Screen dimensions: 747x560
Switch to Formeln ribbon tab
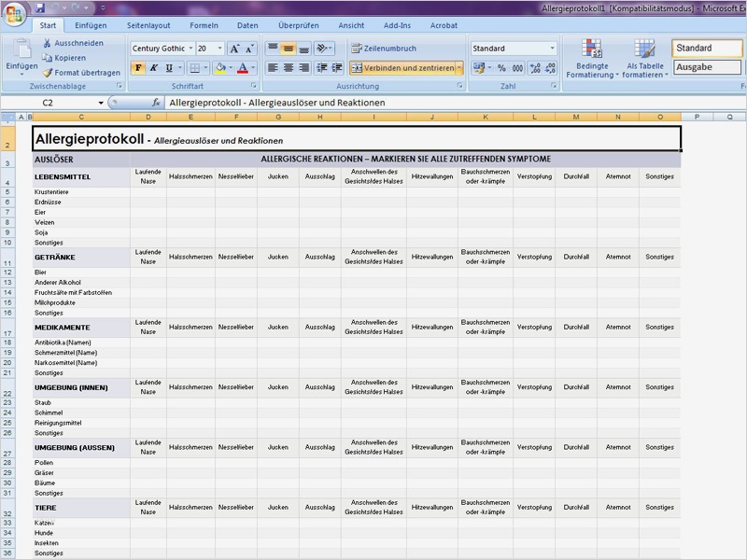(204, 25)
